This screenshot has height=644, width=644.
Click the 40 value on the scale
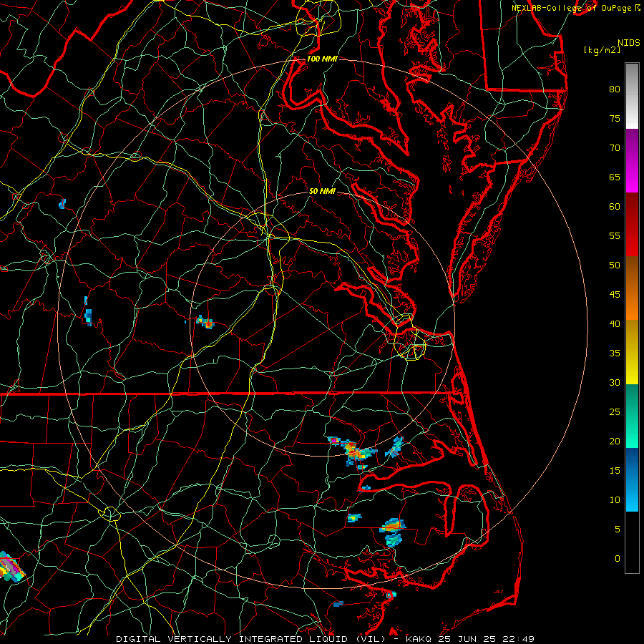(x=615, y=323)
